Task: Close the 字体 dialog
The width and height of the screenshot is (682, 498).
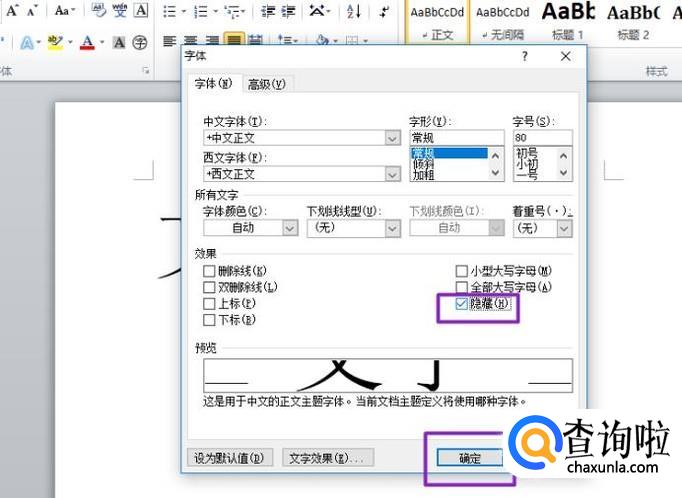Action: tap(565, 56)
